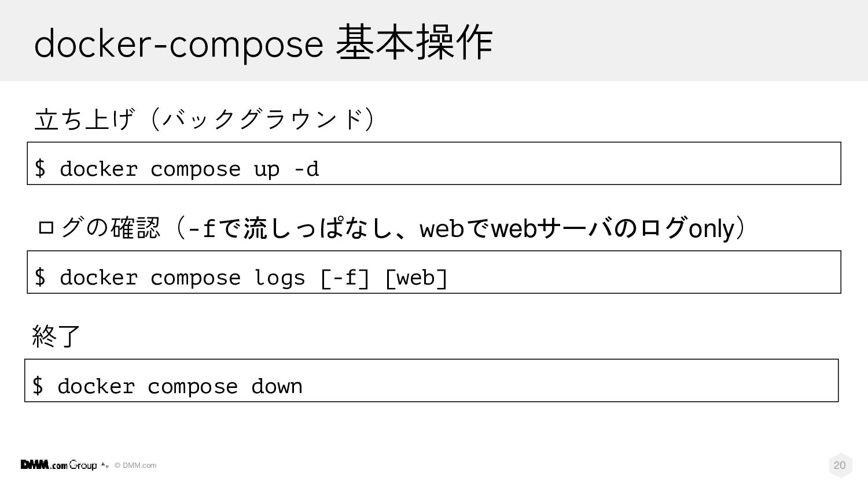Click the [-f] option in logs command
The width and height of the screenshot is (868, 488).
345,278
